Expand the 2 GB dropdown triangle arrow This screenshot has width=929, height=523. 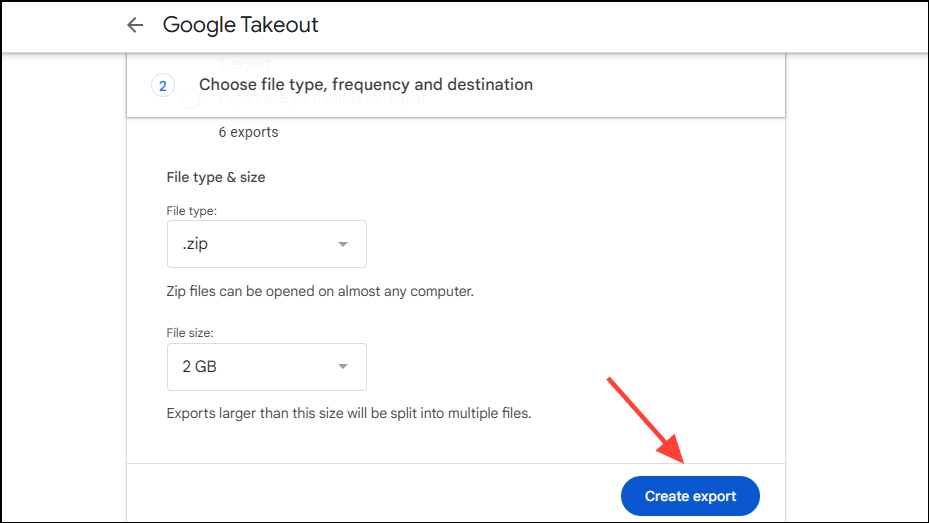342,367
